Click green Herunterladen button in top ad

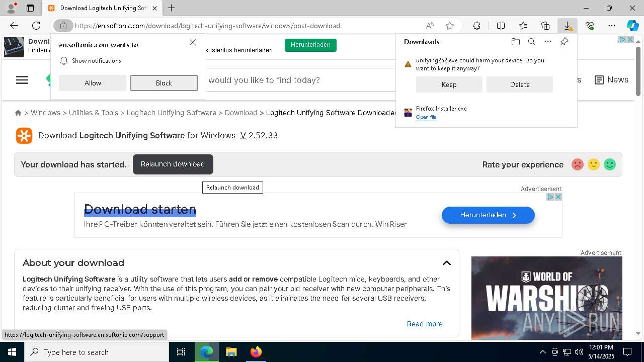310,45
